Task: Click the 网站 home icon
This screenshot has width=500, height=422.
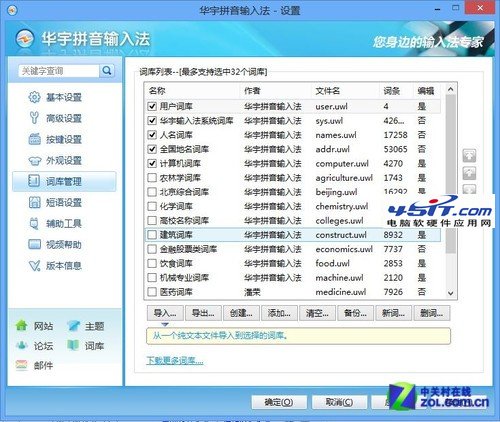Action: click(x=22, y=326)
